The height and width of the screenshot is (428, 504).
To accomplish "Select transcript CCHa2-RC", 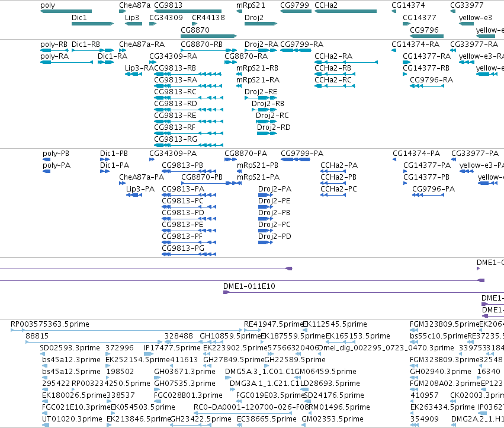I will tap(335, 86).
